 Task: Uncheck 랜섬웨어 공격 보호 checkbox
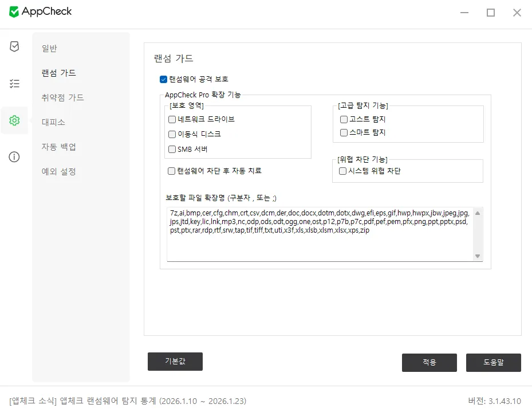tap(163, 80)
